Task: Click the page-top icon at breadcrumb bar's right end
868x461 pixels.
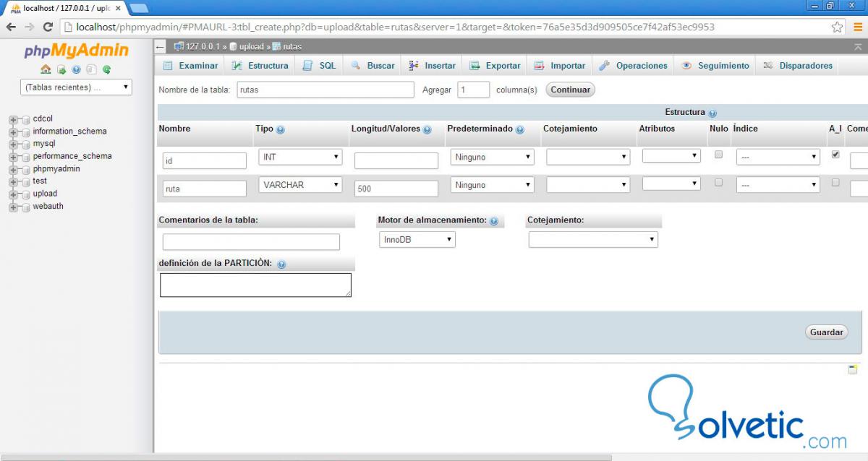Action: point(859,46)
